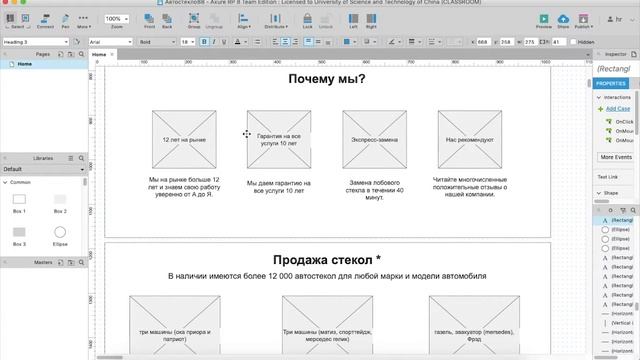This screenshot has height=360, width=640.
Task: Click the bullet list icon
Action: tap(257, 42)
